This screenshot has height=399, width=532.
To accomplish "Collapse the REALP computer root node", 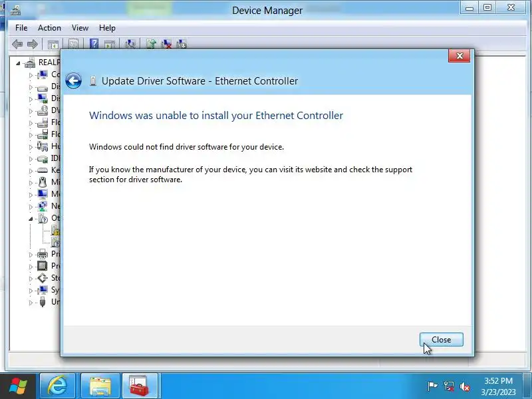I will tap(19, 63).
